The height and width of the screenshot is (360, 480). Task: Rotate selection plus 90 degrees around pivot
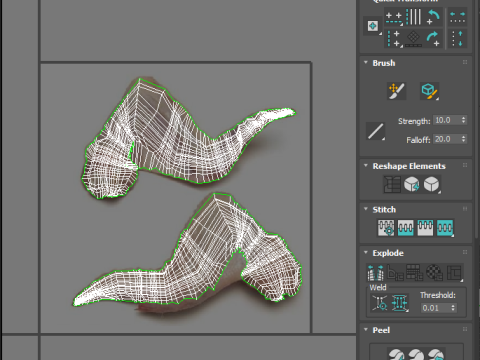433,38
